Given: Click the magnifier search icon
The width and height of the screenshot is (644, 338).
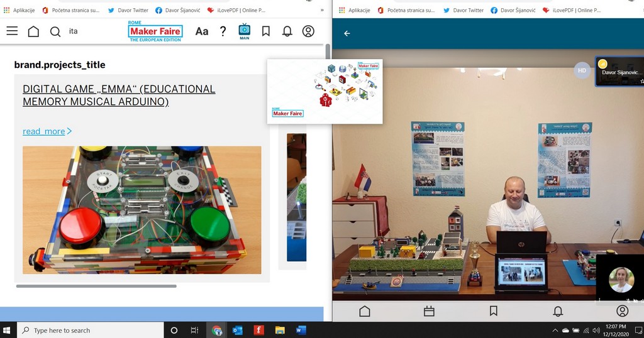Looking at the screenshot, I should pos(55,31).
